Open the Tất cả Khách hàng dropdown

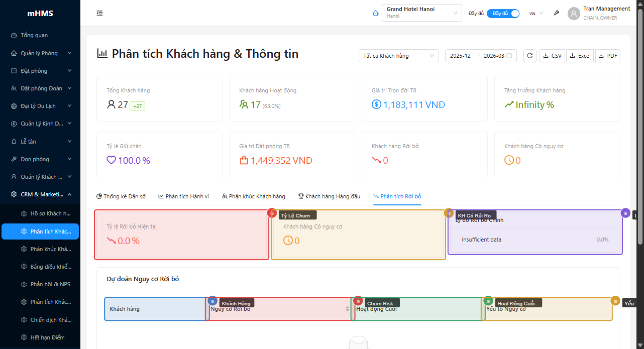(398, 56)
